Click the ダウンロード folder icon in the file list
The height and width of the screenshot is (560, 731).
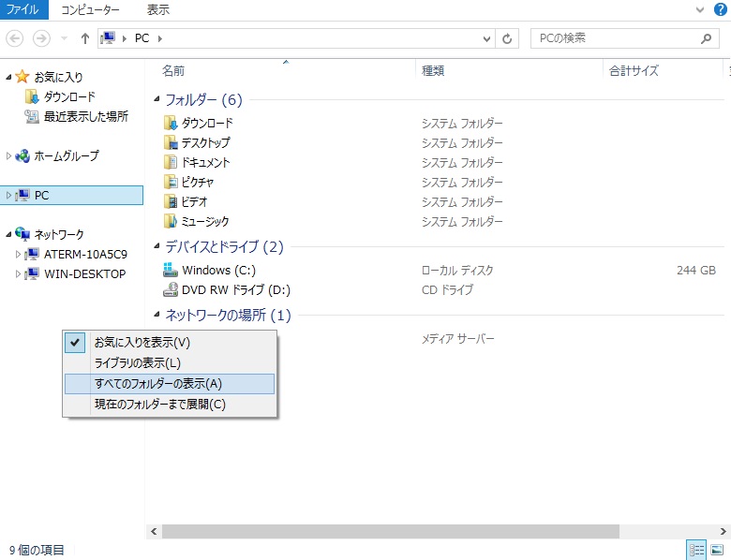coord(170,123)
